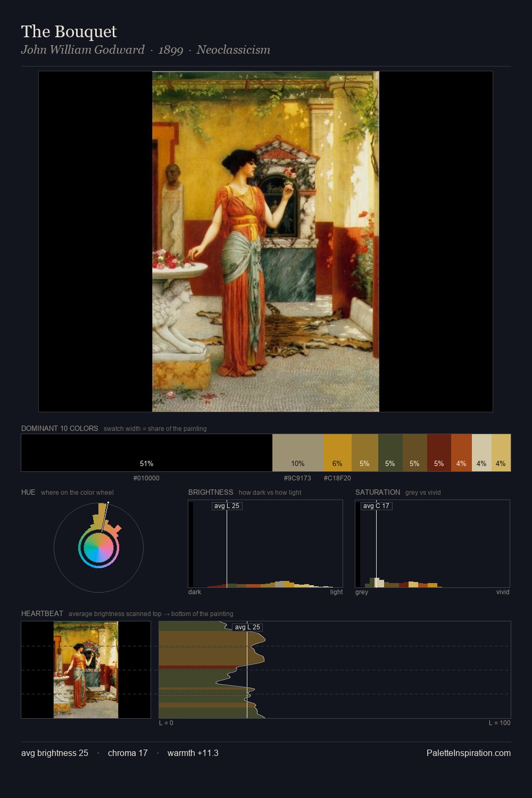Click the Heartbeat painting thumbnail
Image resolution: width=532 pixels, height=798 pixels.
pyautogui.click(x=86, y=670)
